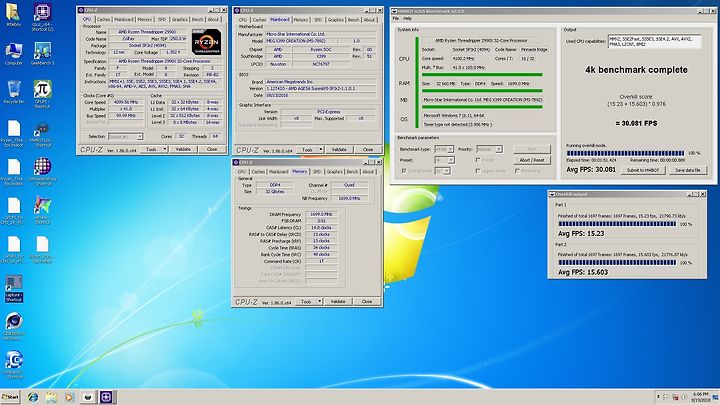The image size is (720, 405).
Task: Open the yellow folder icon on desktop
Action: point(12,13)
